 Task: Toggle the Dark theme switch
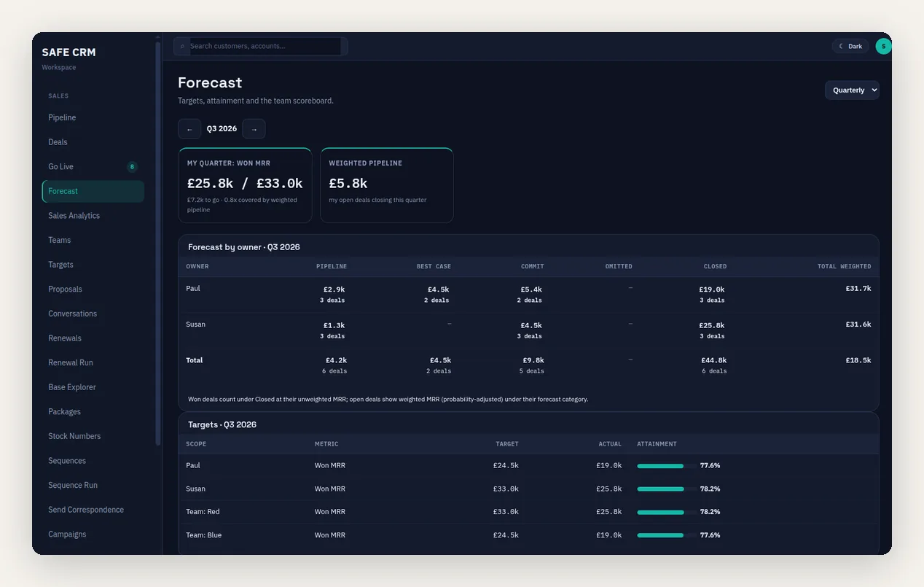[x=851, y=46]
